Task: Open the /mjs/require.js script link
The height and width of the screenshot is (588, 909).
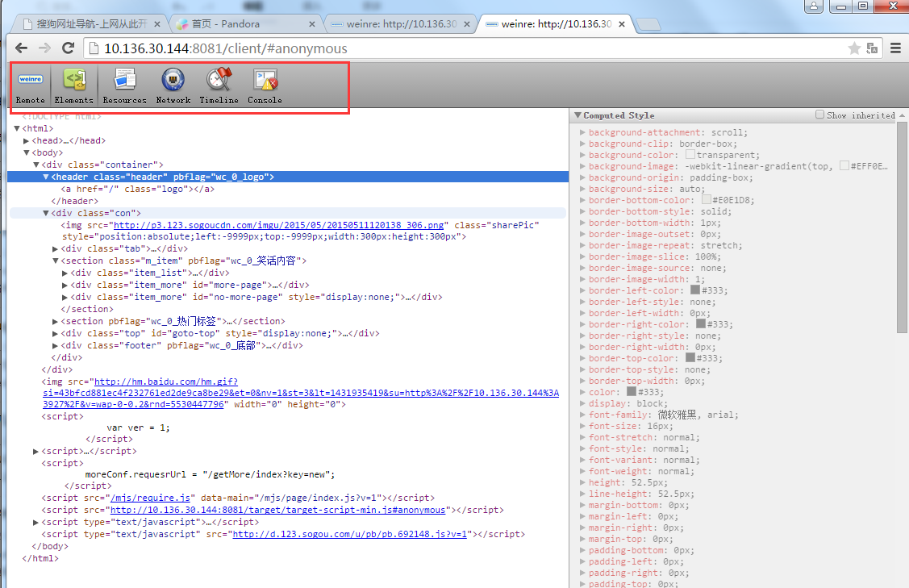Action: pyautogui.click(x=150, y=498)
